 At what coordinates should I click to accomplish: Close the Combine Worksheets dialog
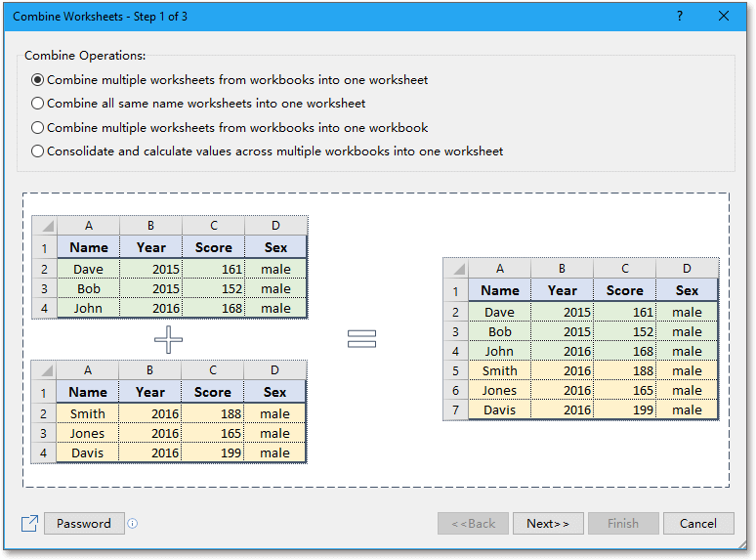click(x=724, y=17)
